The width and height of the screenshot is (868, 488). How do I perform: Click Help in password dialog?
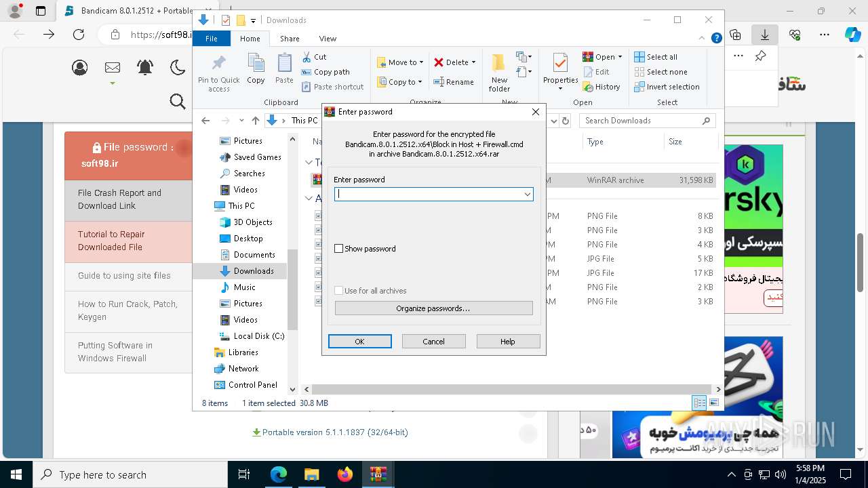[x=508, y=342]
